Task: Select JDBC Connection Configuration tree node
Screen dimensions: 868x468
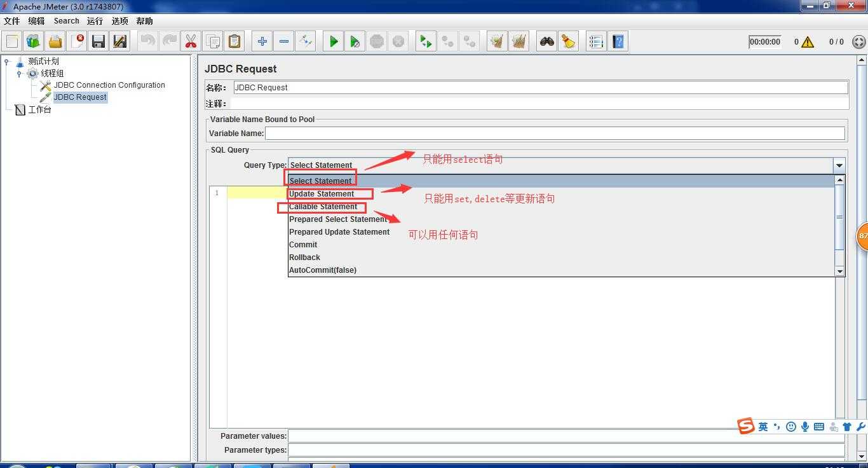Action: [109, 85]
